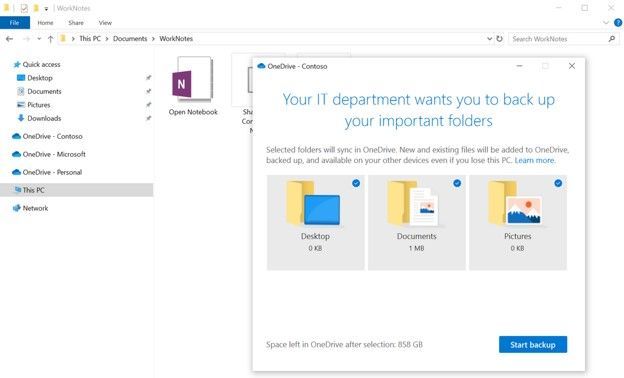Image resolution: width=624 pixels, height=378 pixels.
Task: Click the Documents folder tile icon
Action: [x=413, y=203]
